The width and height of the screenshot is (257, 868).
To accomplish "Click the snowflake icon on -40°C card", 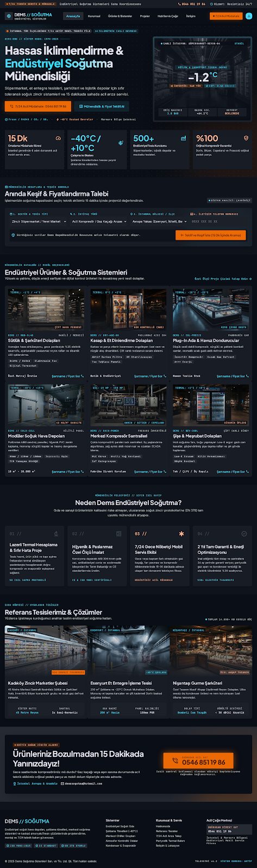I will (x=121, y=143).
